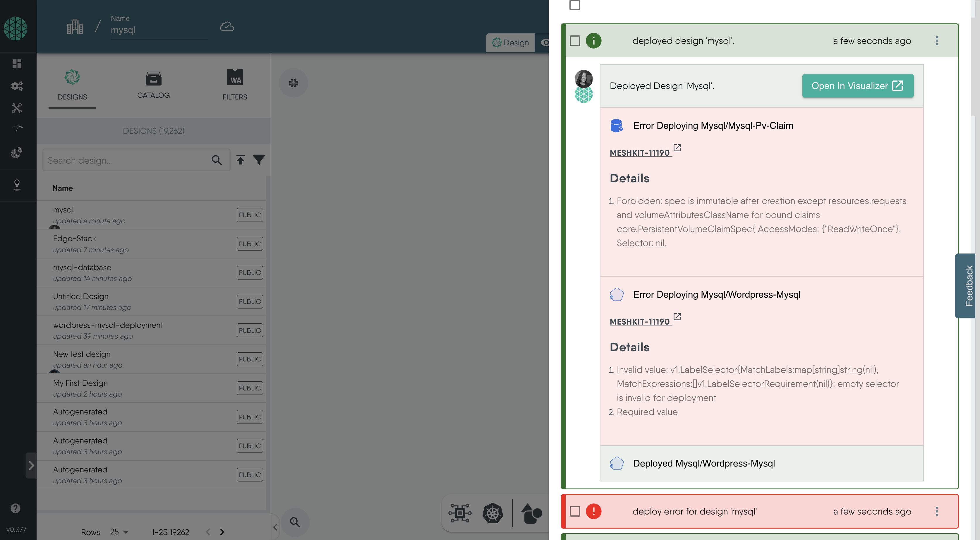Open the three-dot menu on the deployed design notification
The height and width of the screenshot is (540, 980).
pyautogui.click(x=937, y=41)
